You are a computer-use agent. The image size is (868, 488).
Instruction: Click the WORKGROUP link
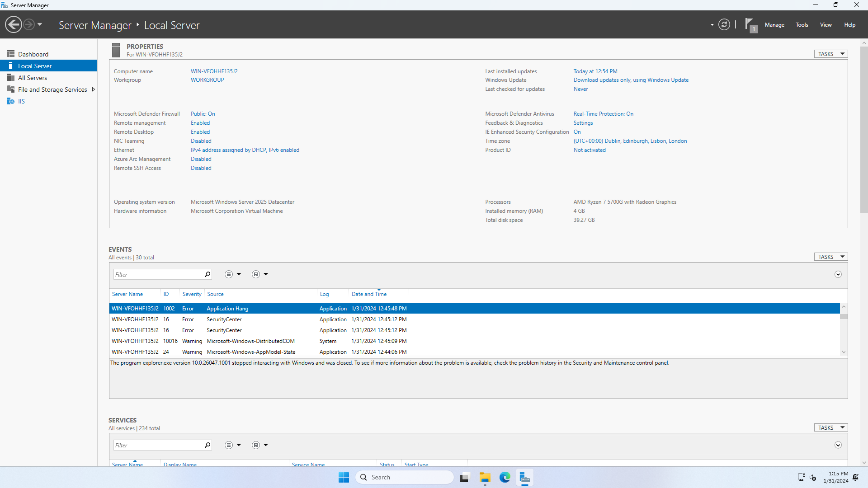point(207,80)
